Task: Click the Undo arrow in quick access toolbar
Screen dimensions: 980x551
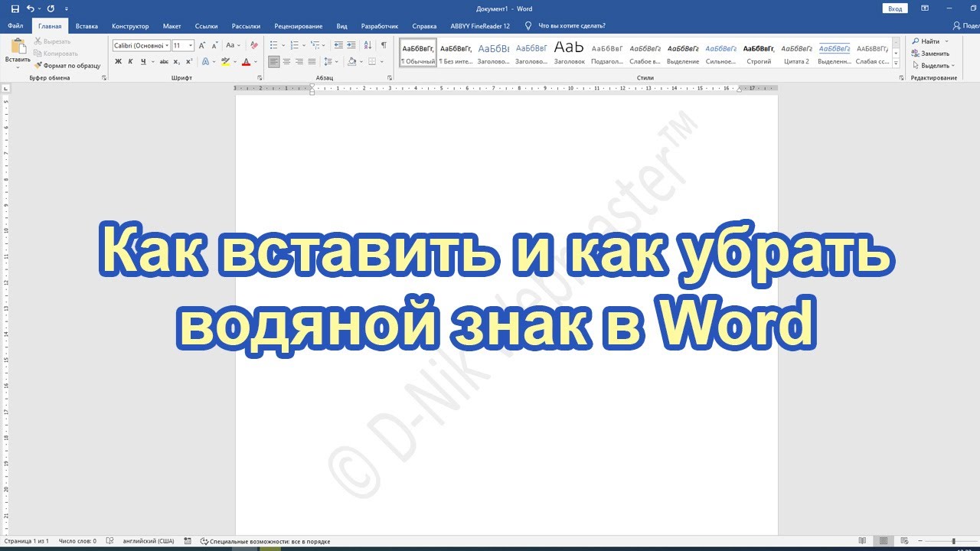Action: 30,8
